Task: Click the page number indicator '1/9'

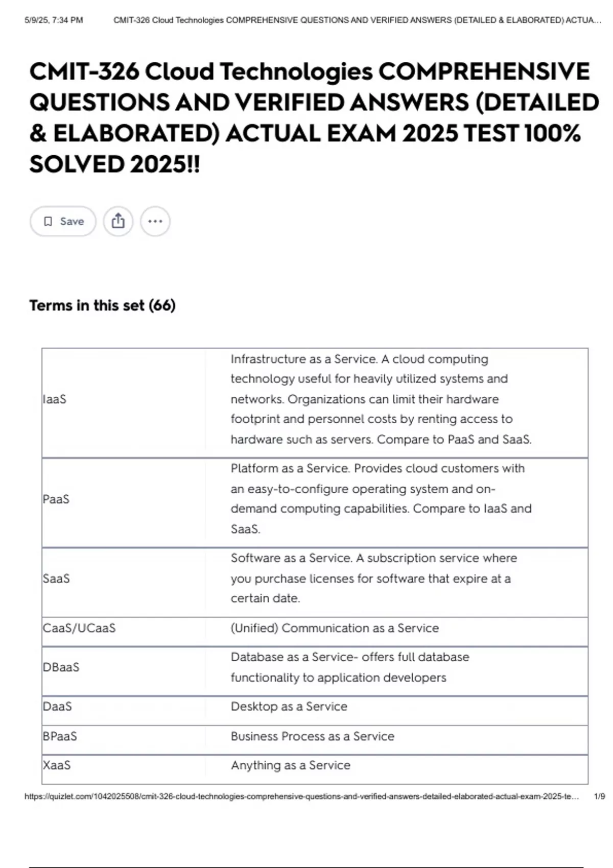Action: [599, 795]
